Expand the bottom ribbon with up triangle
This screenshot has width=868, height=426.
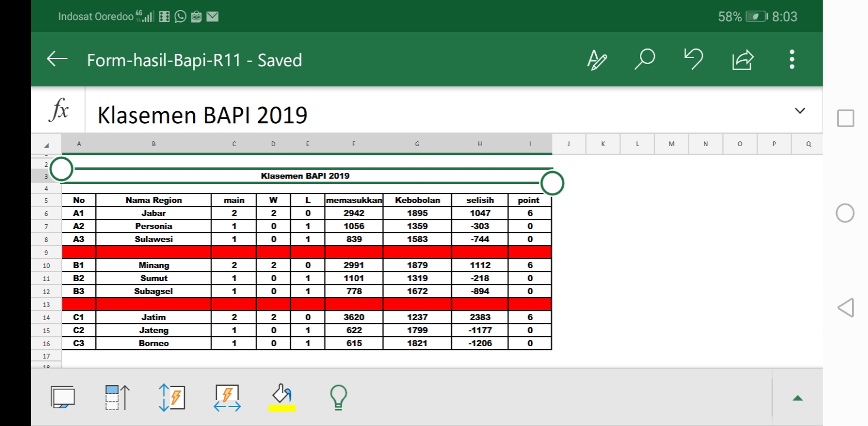pos(798,398)
